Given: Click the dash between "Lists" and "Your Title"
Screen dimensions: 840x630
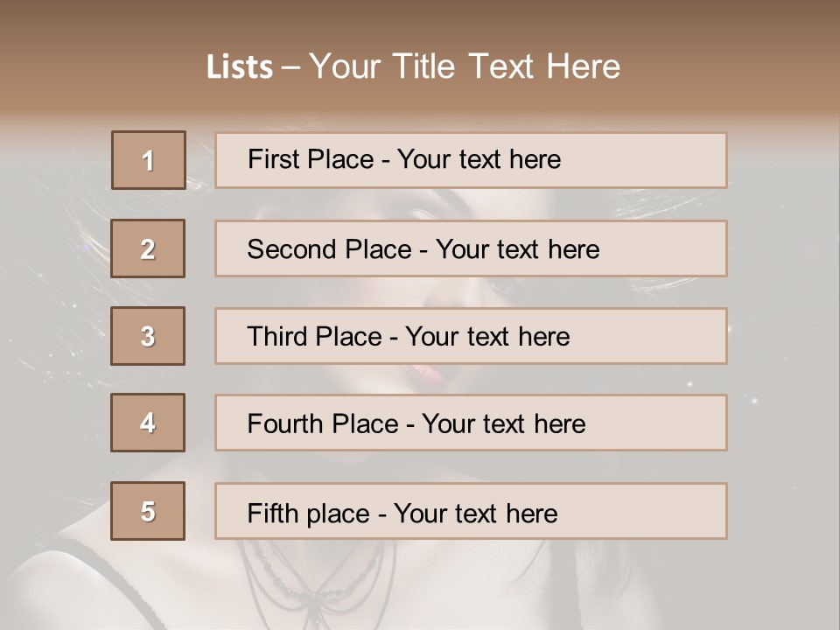Looking at the screenshot, I should [291, 67].
